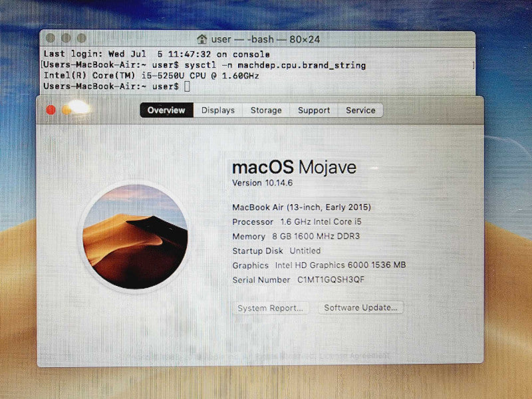
Task: Switch to the Overview tab
Action: [167, 110]
